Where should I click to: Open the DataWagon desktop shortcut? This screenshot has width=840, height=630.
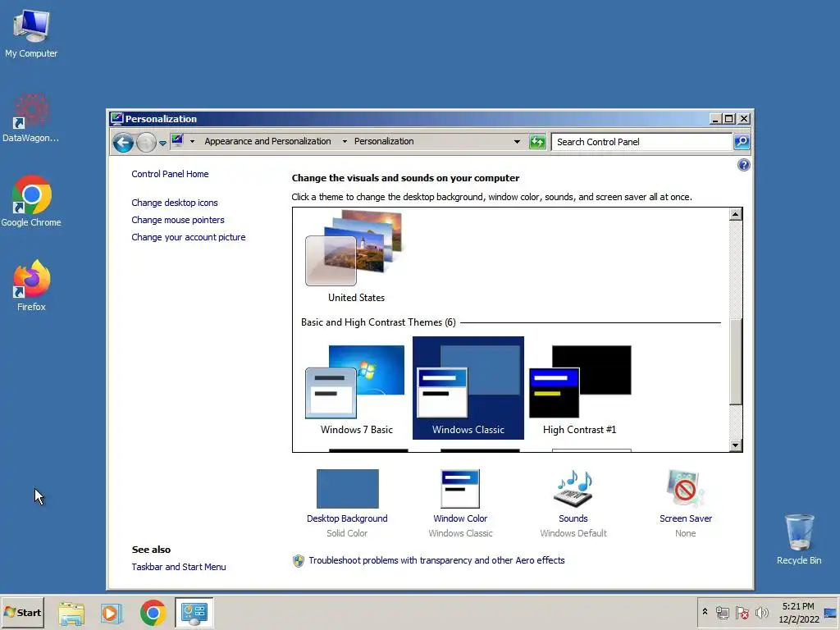[30, 118]
